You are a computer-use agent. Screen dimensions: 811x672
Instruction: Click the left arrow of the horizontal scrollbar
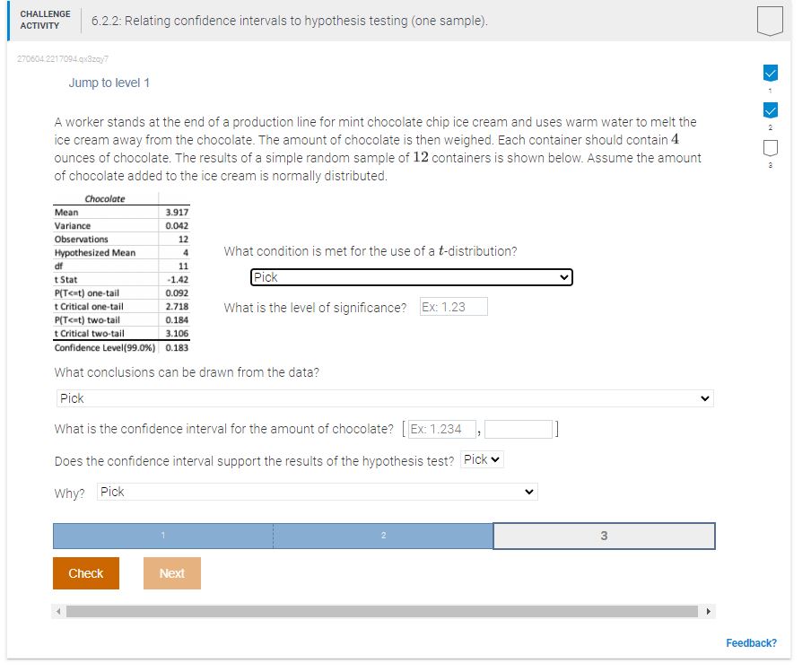(x=57, y=610)
